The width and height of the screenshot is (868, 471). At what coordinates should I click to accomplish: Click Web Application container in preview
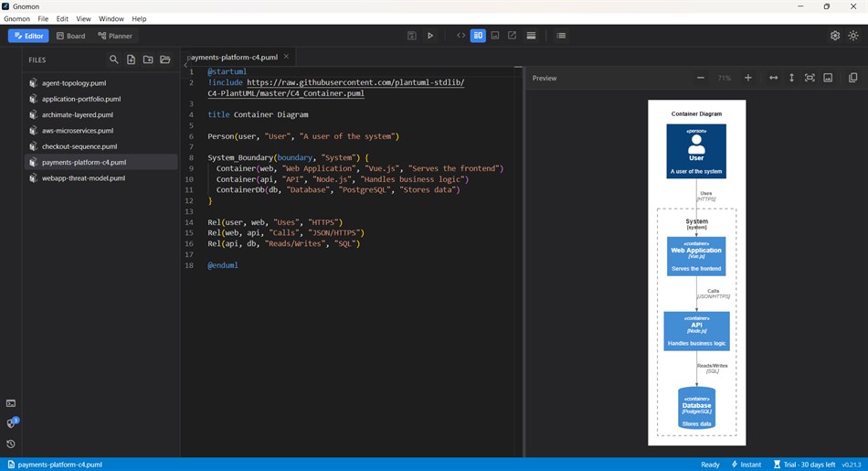(696, 257)
